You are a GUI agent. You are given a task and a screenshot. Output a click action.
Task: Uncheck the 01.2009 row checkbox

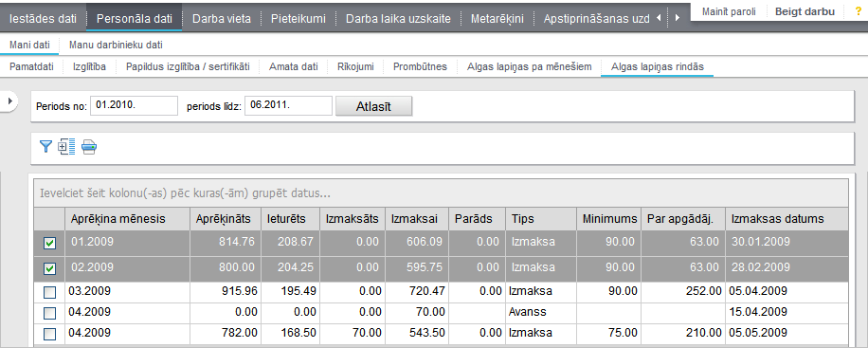pyautogui.click(x=50, y=244)
